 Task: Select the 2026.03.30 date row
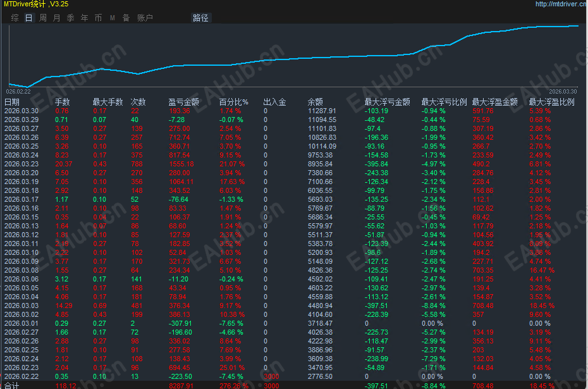(x=21, y=111)
